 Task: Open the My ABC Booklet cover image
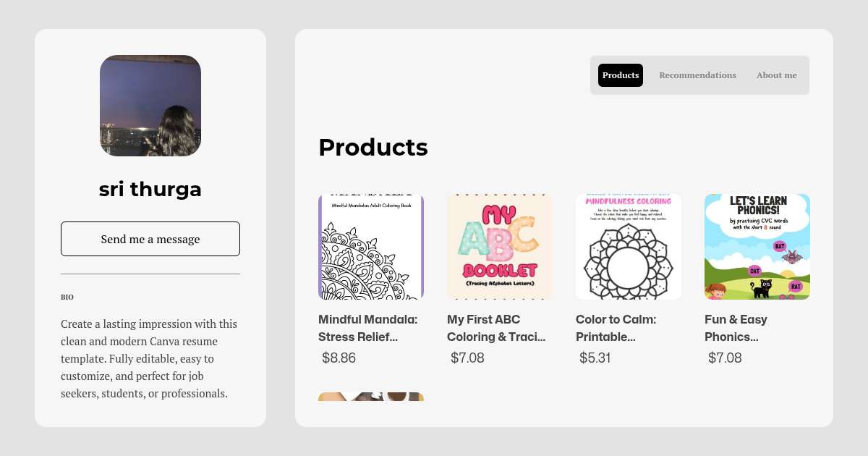500,247
